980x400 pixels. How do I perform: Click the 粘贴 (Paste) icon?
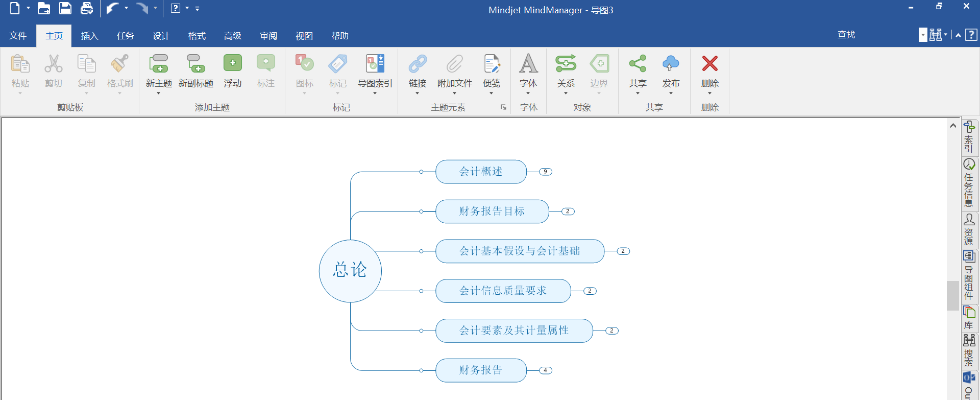coord(20,64)
